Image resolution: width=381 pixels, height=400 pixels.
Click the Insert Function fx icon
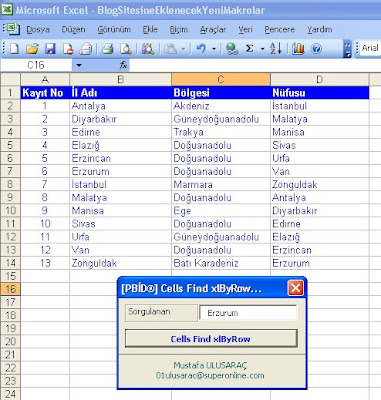(x=123, y=65)
